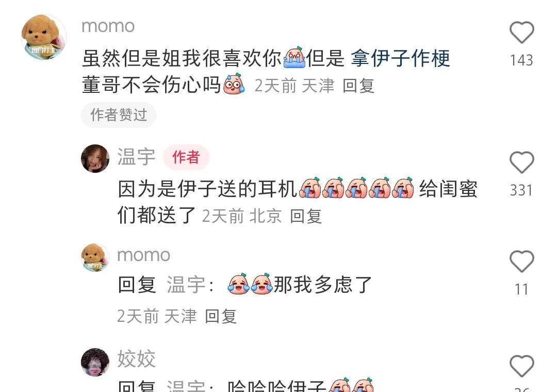Like momo's top comment with 143 likes
This screenshot has height=392, width=557.
click(x=521, y=32)
